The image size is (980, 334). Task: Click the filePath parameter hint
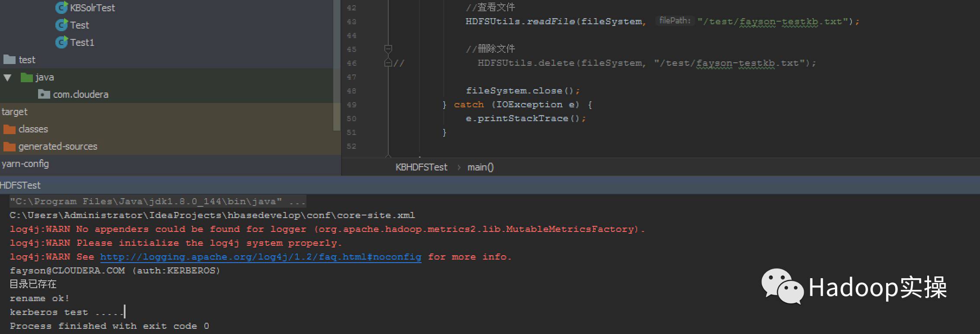(x=675, y=20)
